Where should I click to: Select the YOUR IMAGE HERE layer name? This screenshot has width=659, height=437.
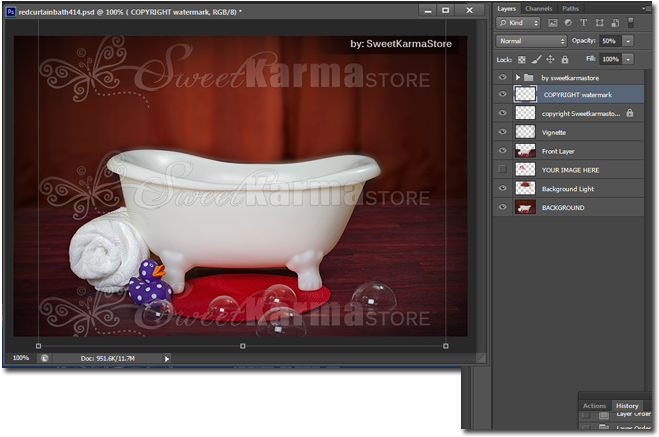570,170
